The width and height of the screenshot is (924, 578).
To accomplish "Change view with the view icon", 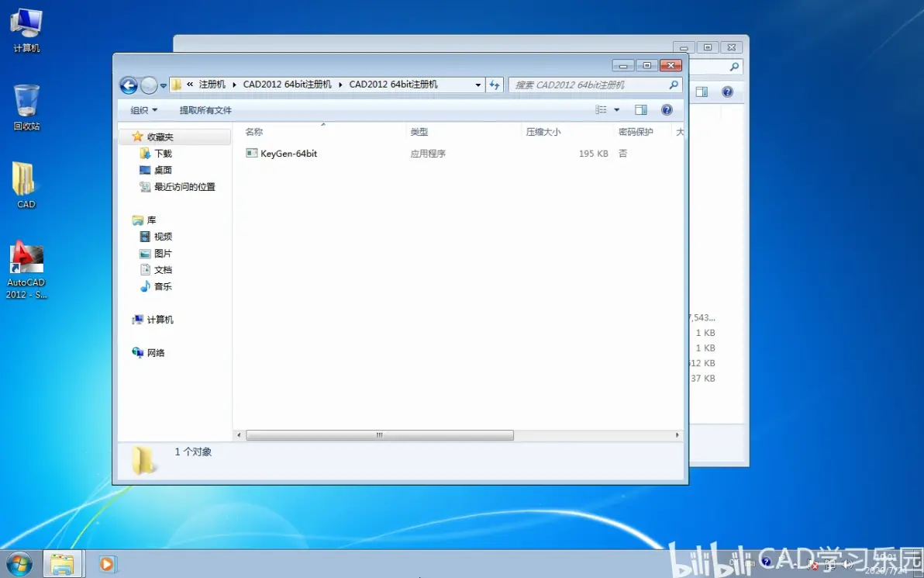I will point(601,109).
